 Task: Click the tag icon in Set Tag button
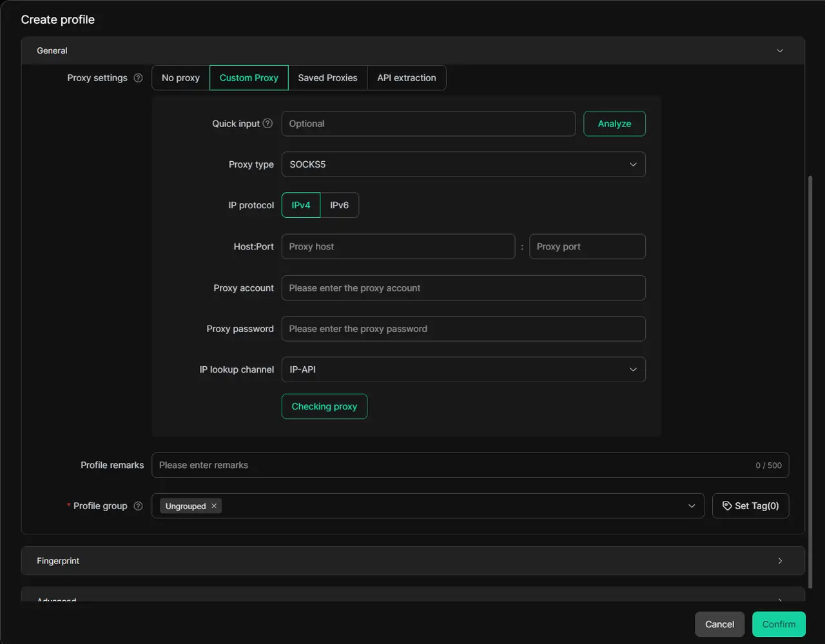point(727,506)
